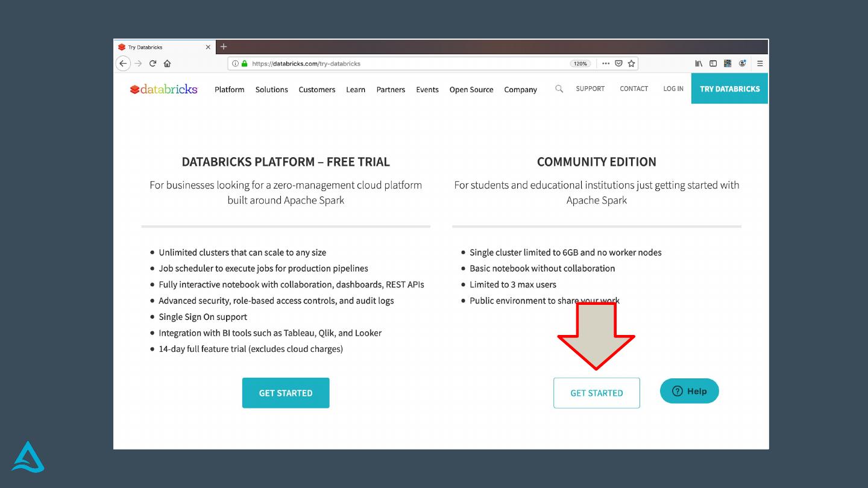Click 'For businesses looking for a zero-management' description
Image resolution: width=868 pixels, height=488 pixels.
pos(286,192)
